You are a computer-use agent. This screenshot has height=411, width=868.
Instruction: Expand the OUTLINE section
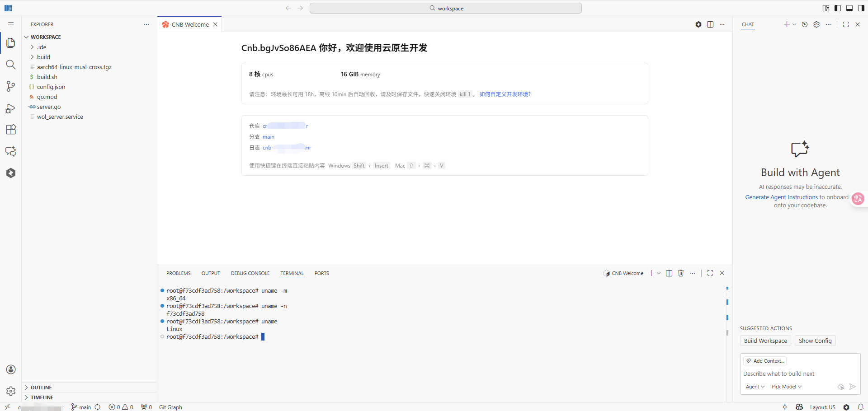point(41,388)
